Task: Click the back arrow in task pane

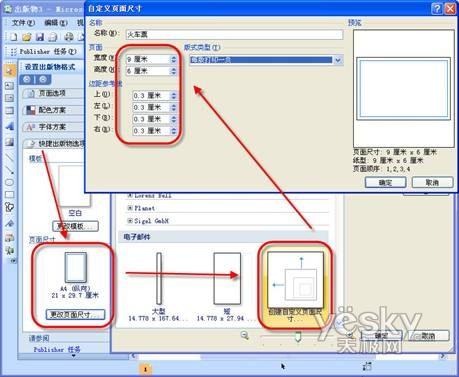Action: tap(27, 79)
